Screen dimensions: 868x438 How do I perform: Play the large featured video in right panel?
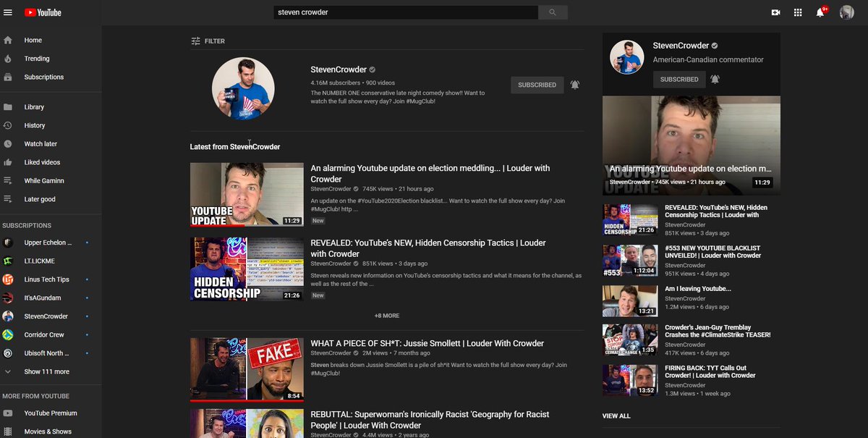pos(692,146)
